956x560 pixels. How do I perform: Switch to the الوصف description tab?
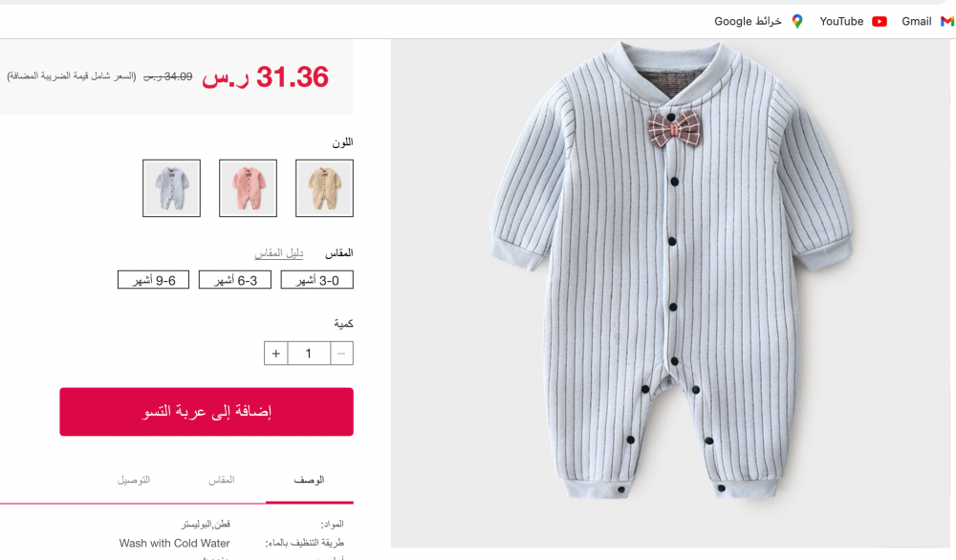(x=309, y=480)
